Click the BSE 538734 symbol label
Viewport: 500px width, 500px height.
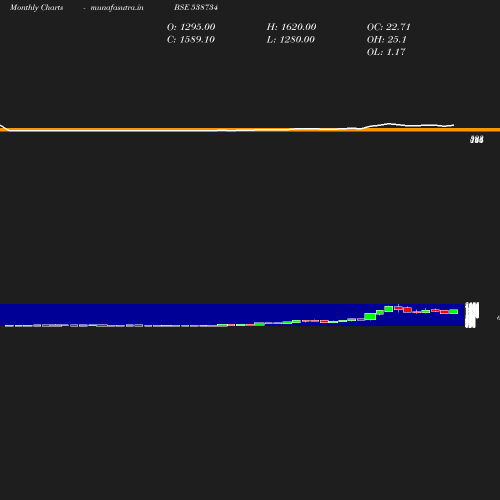[x=196, y=7]
